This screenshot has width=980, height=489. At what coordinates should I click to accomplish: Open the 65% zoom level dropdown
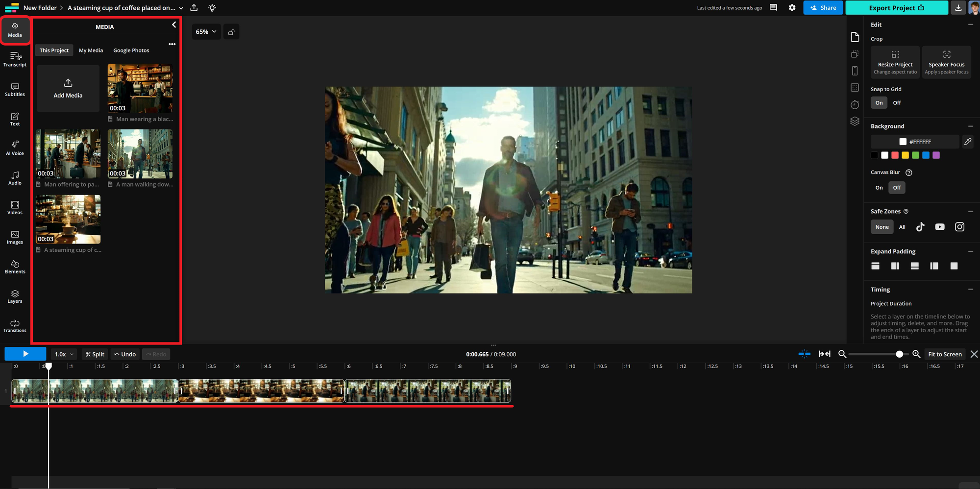(x=206, y=31)
